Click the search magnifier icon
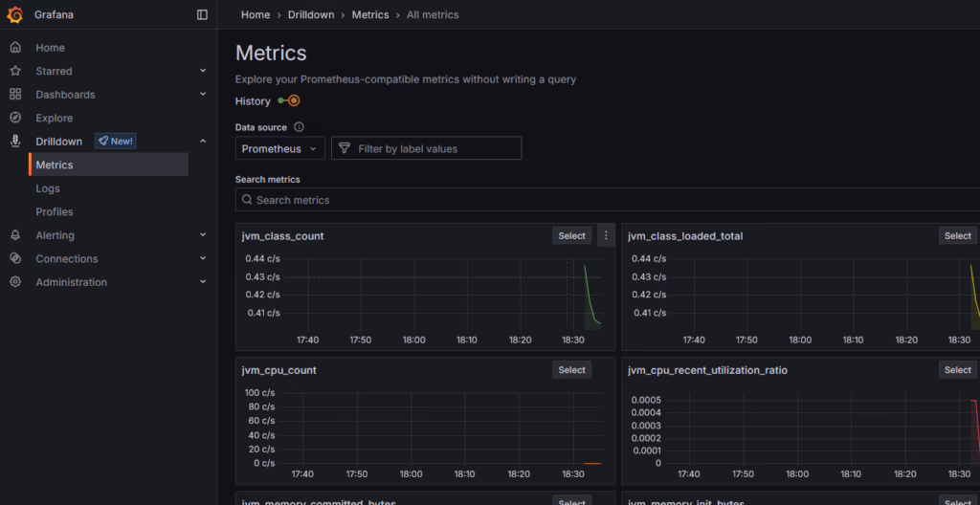Image resolution: width=980 pixels, height=505 pixels. pyautogui.click(x=247, y=200)
